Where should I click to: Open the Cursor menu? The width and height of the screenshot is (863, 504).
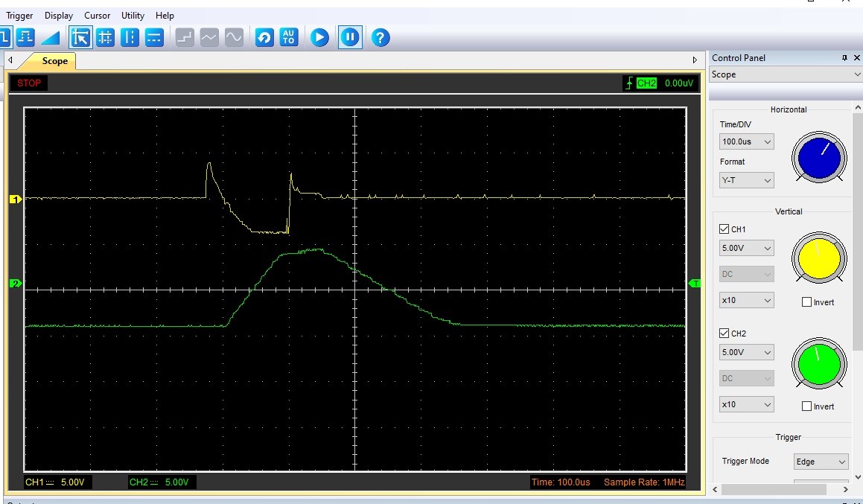(97, 15)
